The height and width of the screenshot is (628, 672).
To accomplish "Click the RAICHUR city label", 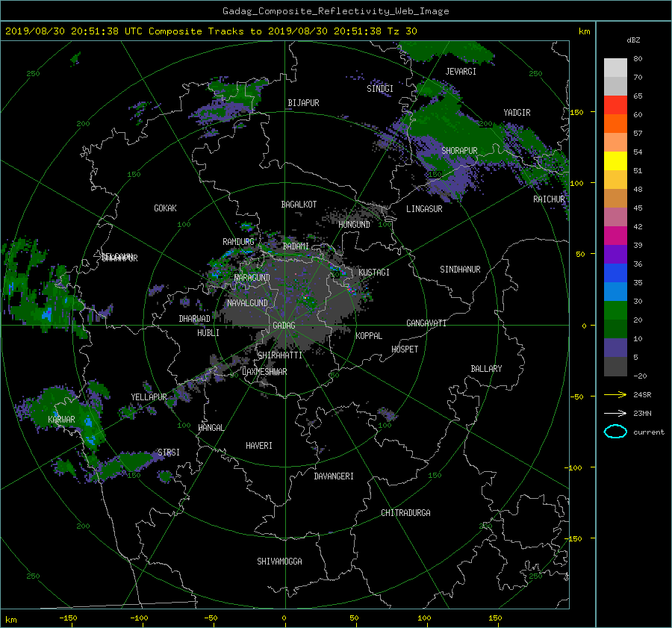I will click(x=549, y=199).
